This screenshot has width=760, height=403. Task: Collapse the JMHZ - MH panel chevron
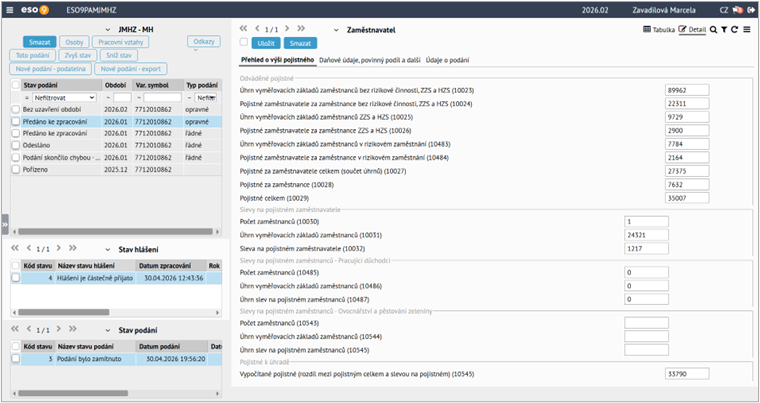coord(108,30)
